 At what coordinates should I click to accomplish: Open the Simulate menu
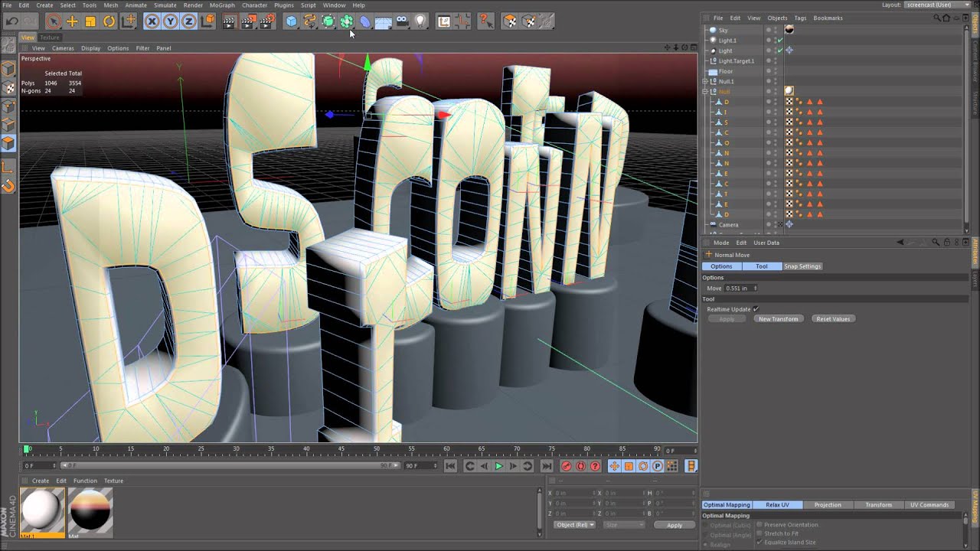click(165, 5)
